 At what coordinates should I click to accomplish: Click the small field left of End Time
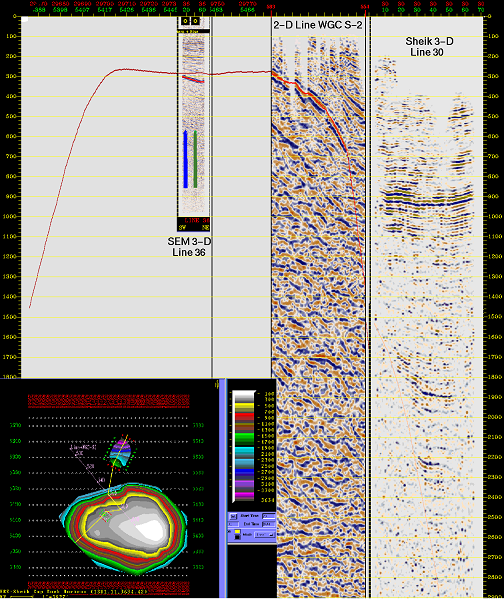pyautogui.click(x=233, y=524)
